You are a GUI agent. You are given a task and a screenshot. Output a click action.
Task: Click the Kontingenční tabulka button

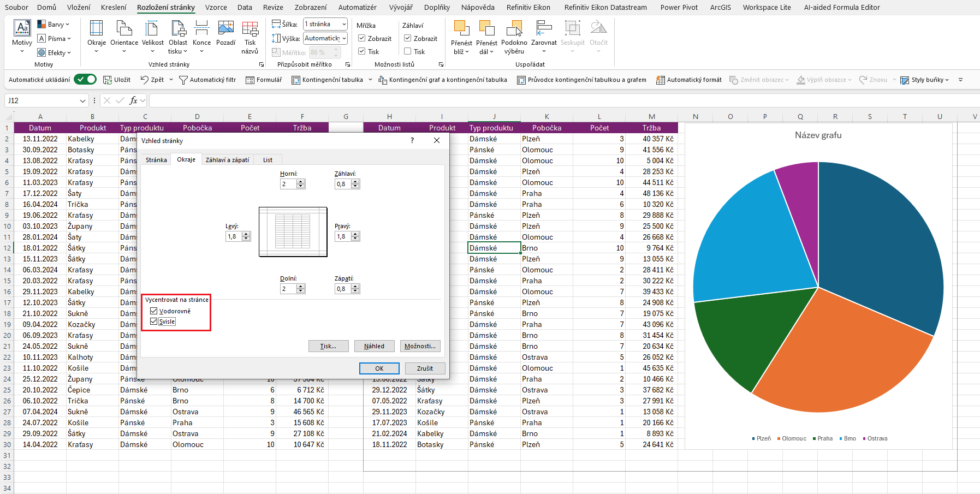pos(327,80)
